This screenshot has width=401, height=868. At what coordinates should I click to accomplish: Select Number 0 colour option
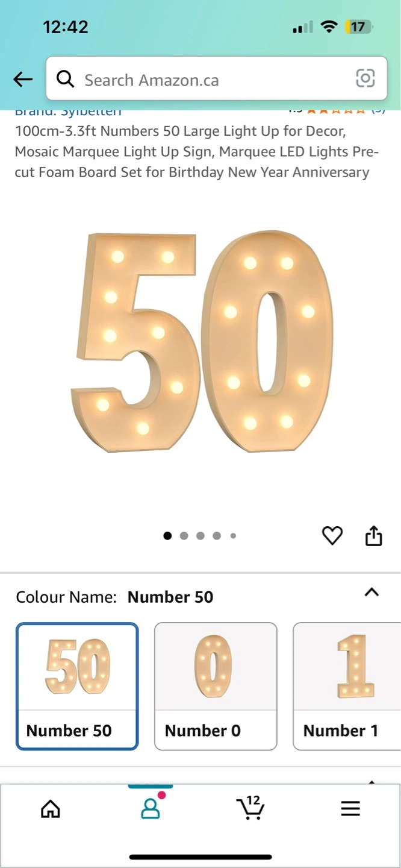coord(216,687)
